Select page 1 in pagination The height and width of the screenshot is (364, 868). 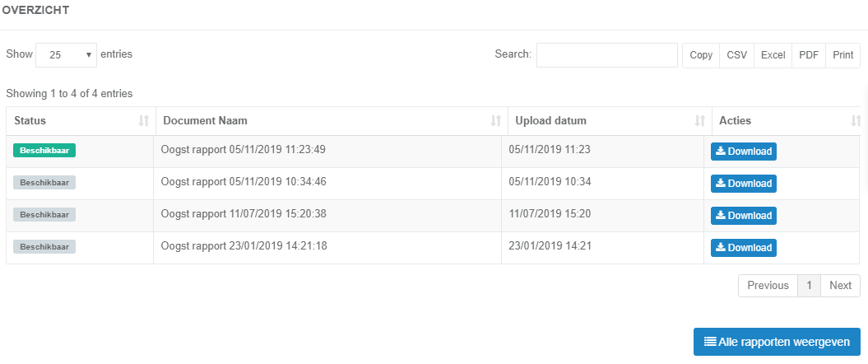click(809, 285)
